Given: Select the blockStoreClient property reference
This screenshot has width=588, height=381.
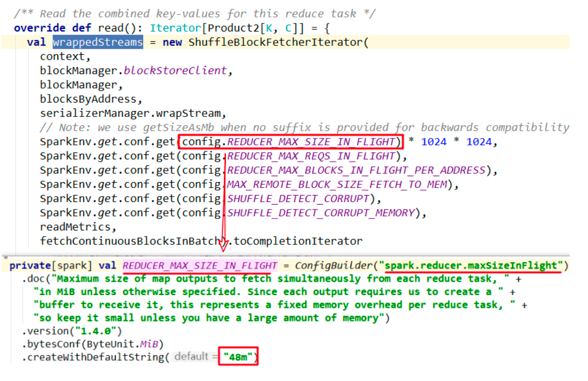Looking at the screenshot, I should [x=175, y=71].
